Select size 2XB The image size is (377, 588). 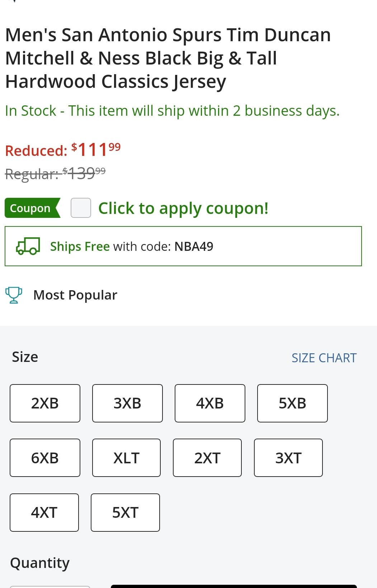[45, 403]
